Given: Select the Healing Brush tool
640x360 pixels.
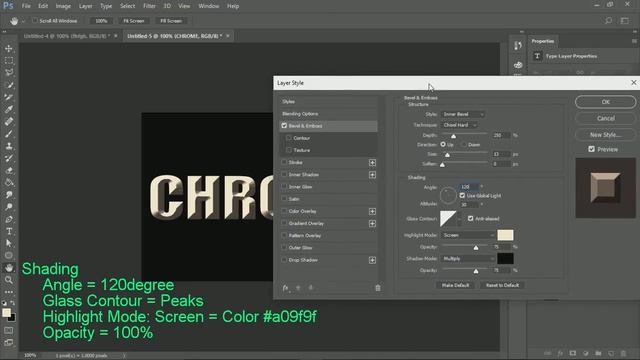Looking at the screenshot, I should [9, 122].
